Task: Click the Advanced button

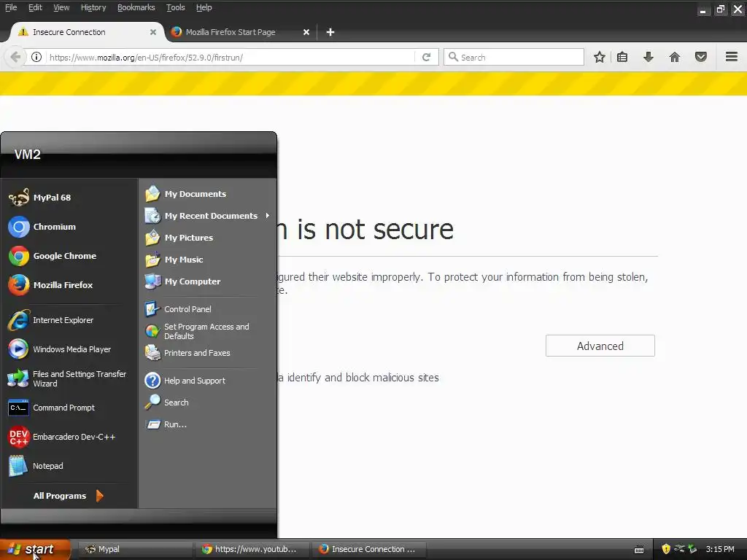Action: 600,346
